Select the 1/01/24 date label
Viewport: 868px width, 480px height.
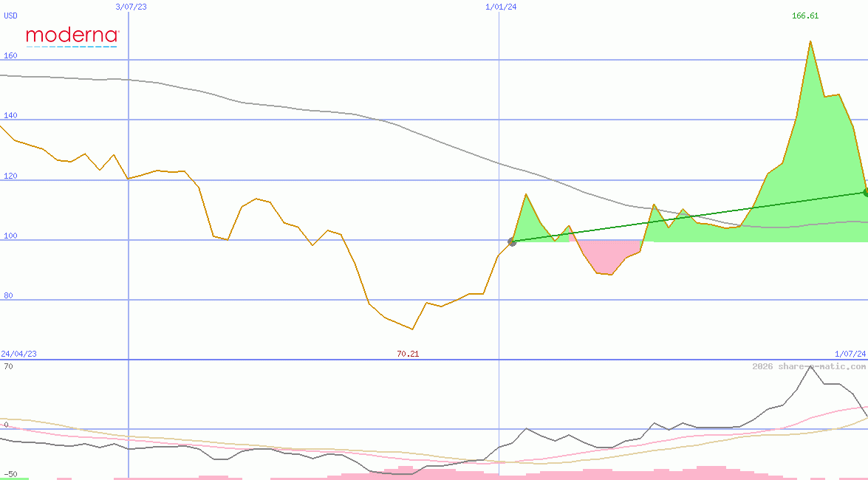coord(500,7)
